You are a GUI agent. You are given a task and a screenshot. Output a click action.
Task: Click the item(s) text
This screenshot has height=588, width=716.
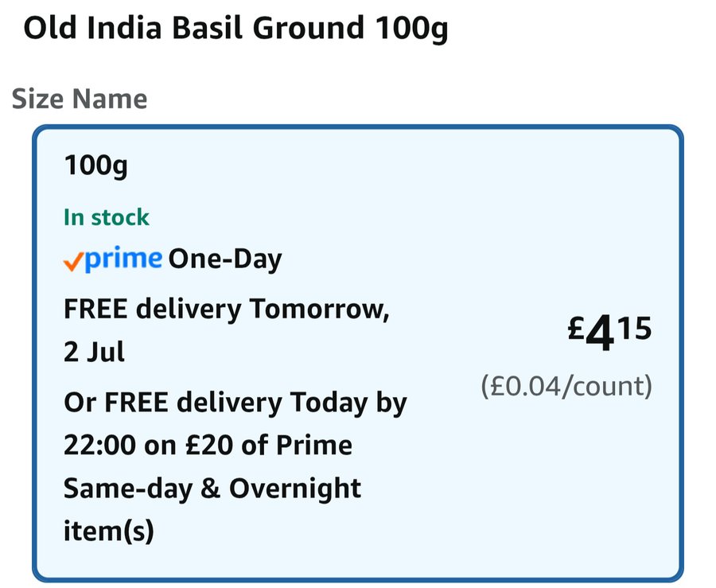click(109, 531)
